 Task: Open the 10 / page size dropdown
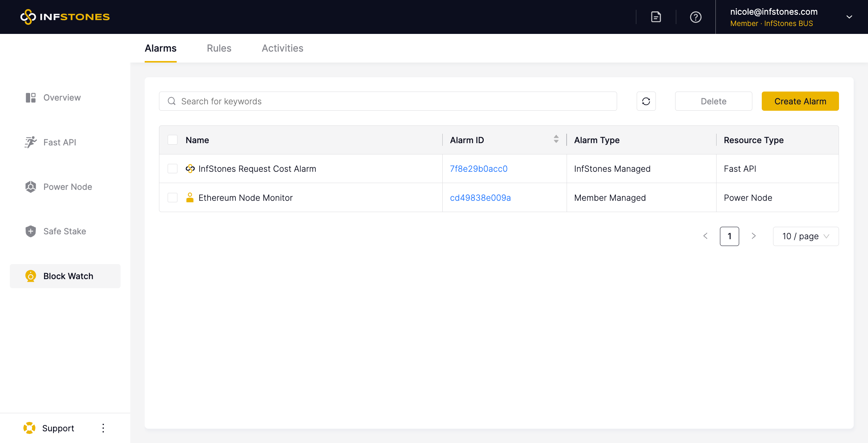(805, 236)
